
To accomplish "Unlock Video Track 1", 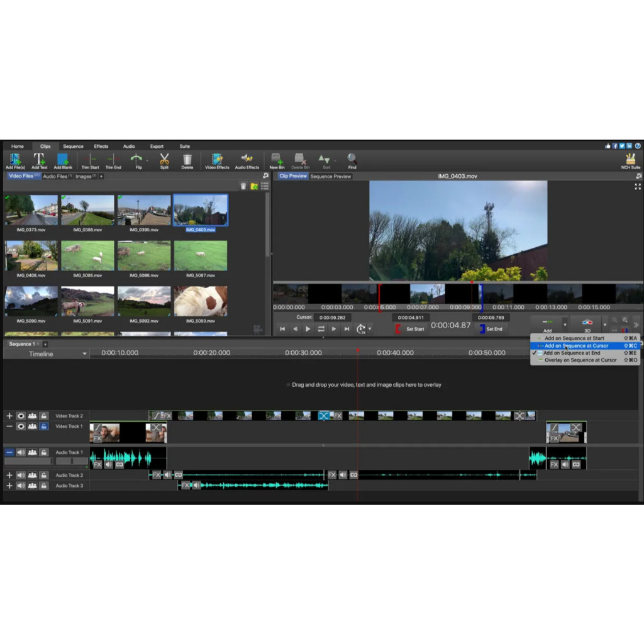I will click(44, 426).
